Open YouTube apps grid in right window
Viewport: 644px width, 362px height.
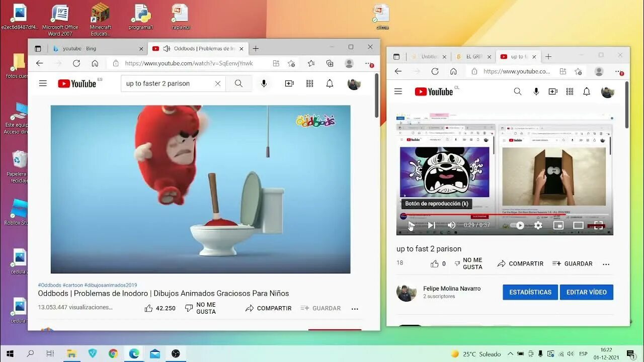click(570, 92)
